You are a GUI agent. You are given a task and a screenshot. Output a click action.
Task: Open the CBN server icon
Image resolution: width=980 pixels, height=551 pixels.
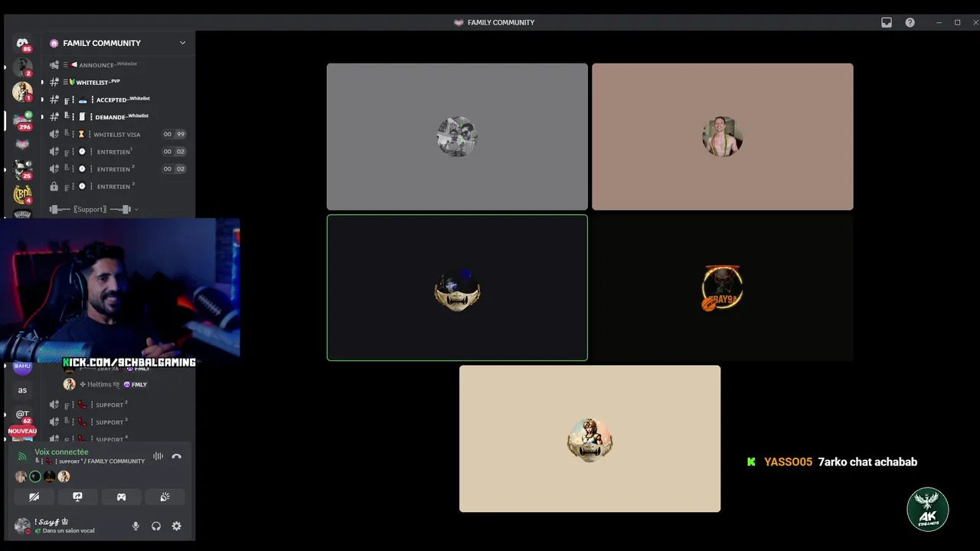pyautogui.click(x=22, y=194)
